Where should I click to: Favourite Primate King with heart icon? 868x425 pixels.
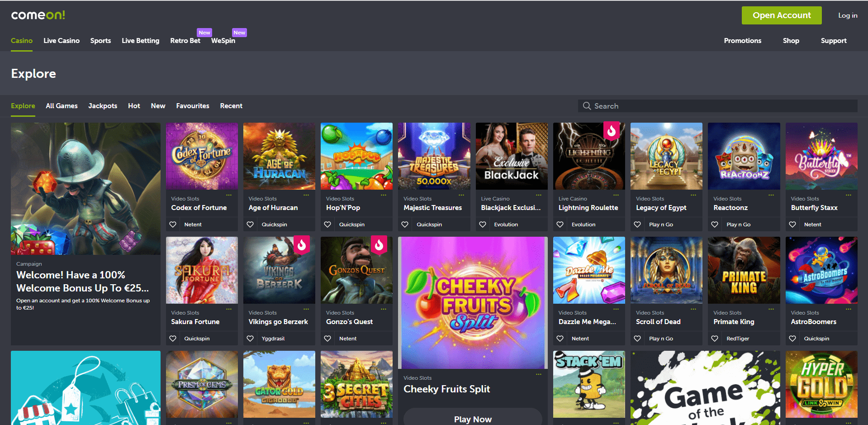715,339
